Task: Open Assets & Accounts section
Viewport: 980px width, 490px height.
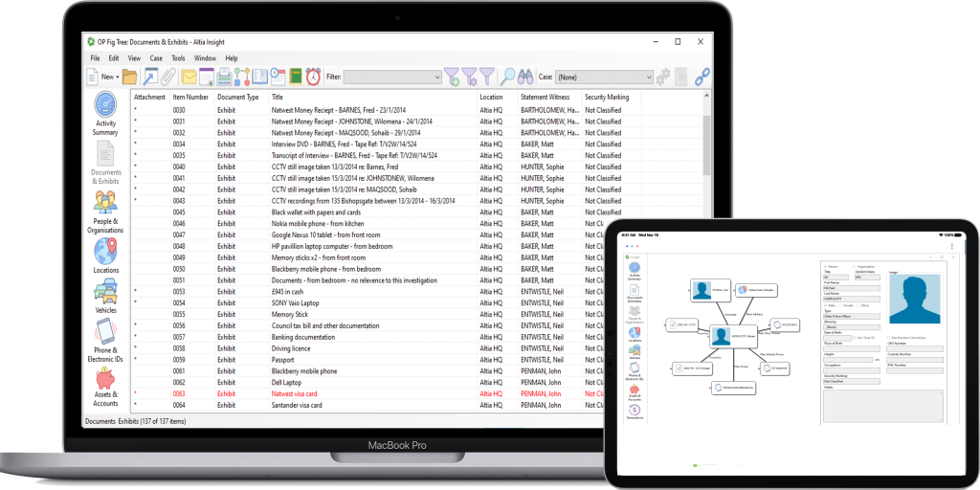Action: click(105, 386)
